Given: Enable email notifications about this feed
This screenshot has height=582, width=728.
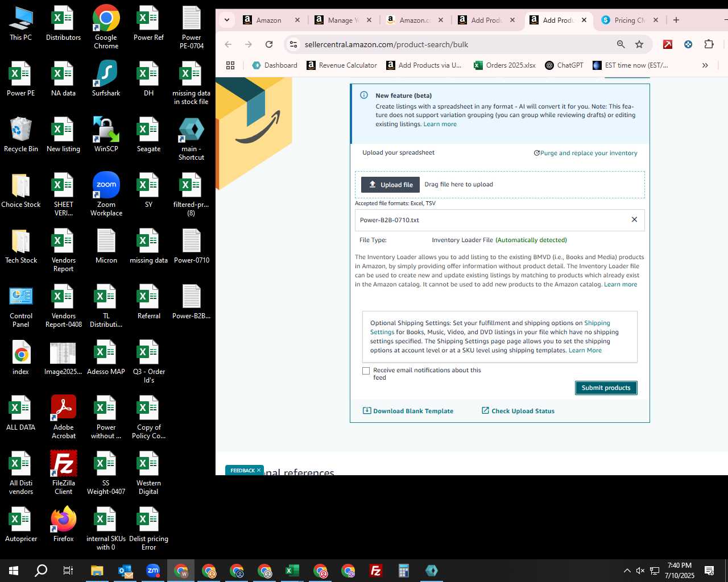Looking at the screenshot, I should tap(366, 371).
